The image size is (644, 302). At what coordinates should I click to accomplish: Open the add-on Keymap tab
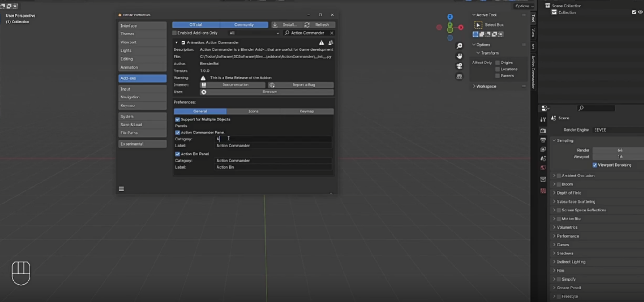[307, 111]
